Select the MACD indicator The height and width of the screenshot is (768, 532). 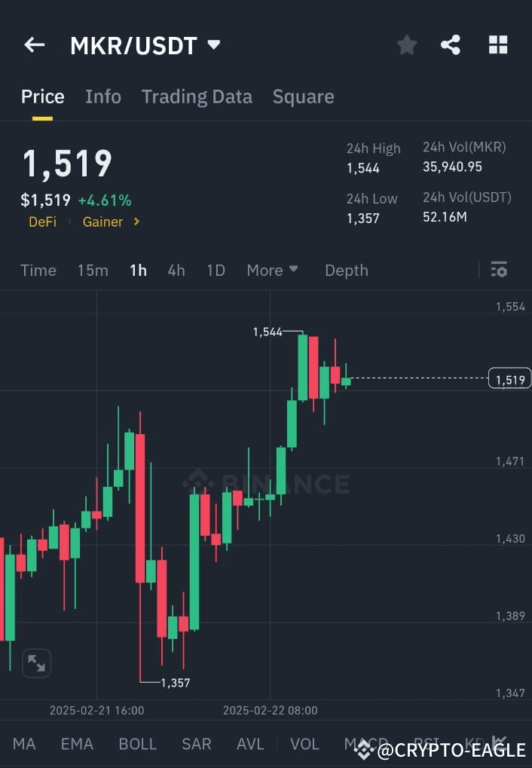tap(367, 743)
